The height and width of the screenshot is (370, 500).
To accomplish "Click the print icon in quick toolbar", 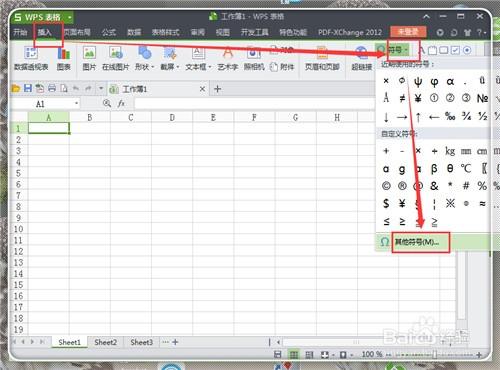I will click(x=52, y=88).
